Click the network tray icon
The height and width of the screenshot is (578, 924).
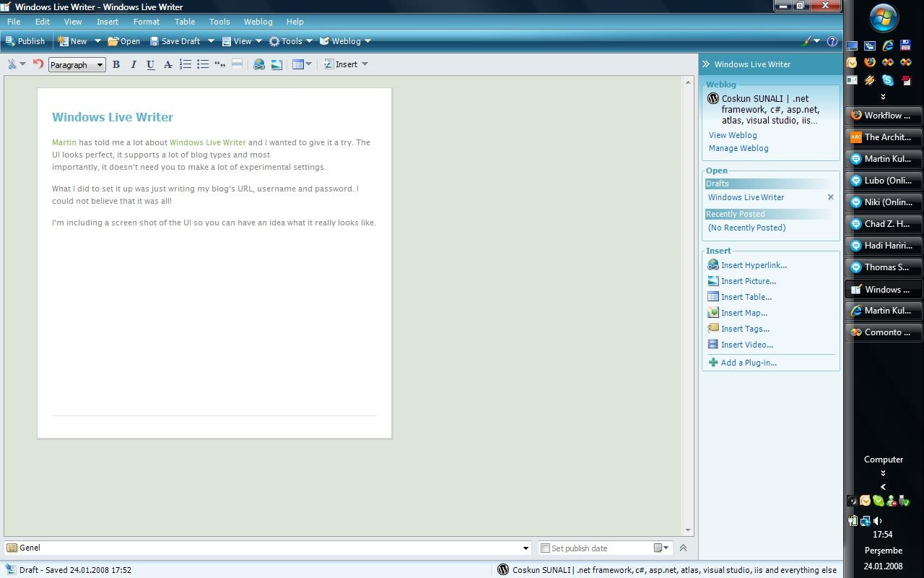click(x=865, y=520)
